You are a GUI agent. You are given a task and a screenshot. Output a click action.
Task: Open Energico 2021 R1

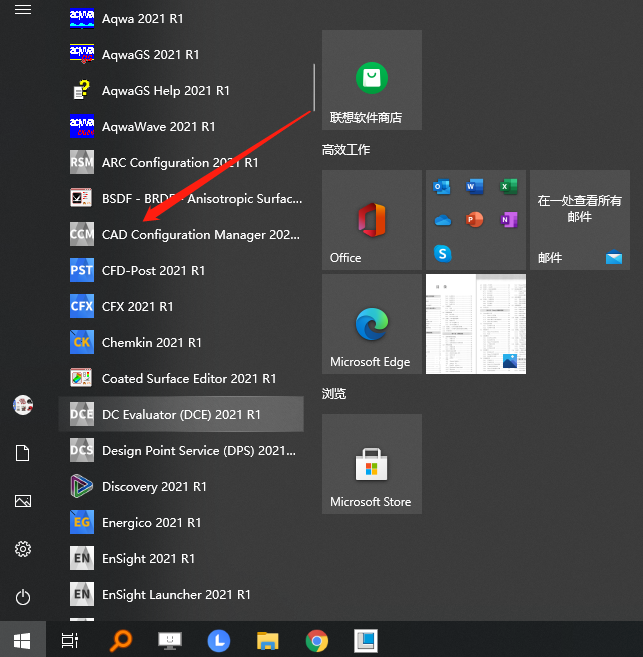(x=151, y=523)
